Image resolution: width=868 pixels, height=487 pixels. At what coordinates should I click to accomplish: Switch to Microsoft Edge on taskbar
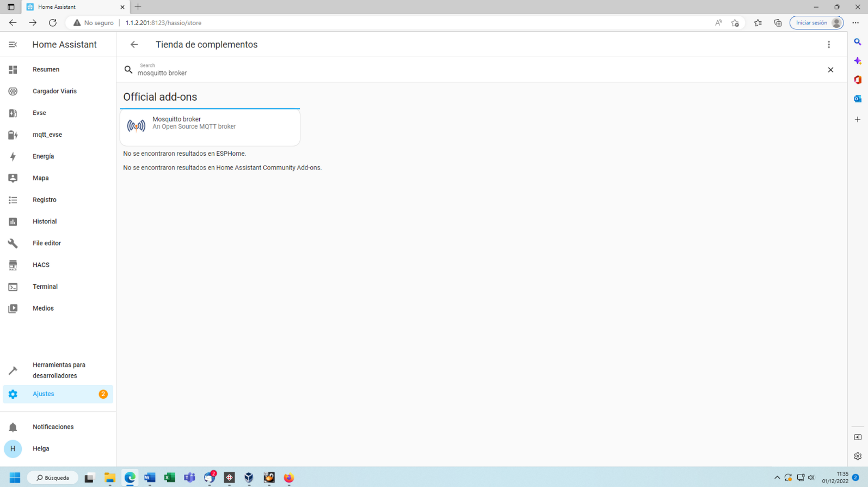coord(130,478)
